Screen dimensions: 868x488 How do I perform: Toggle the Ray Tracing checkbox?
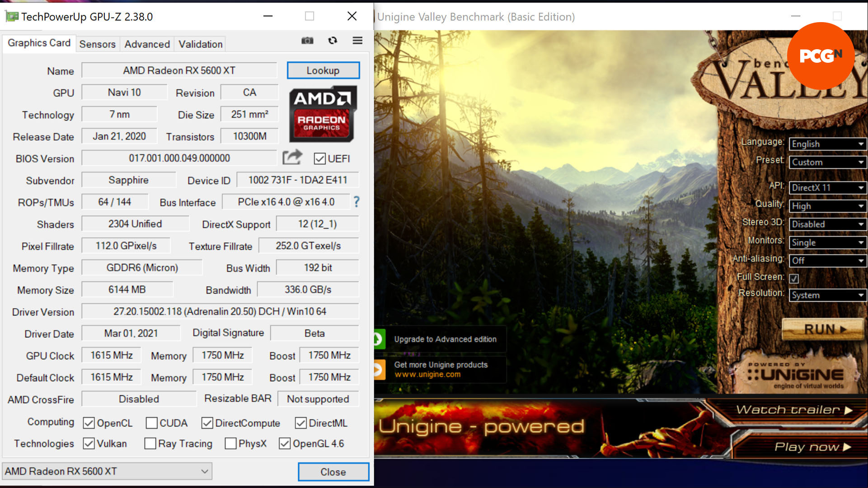coord(150,444)
